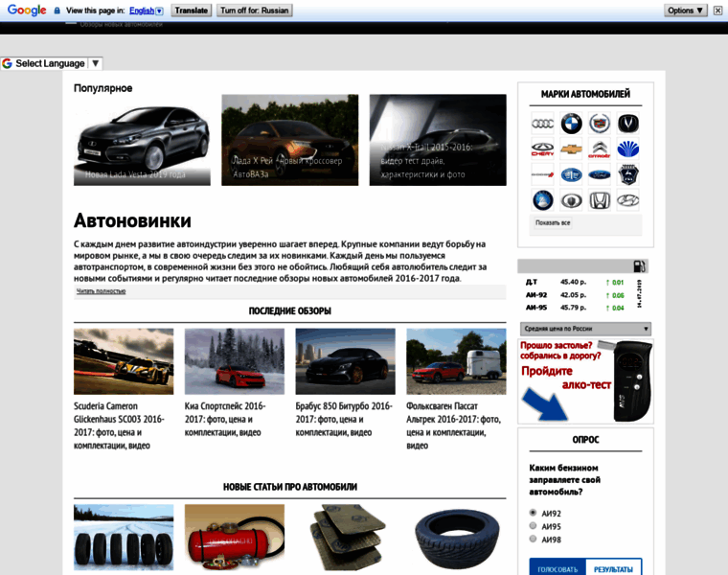Image resolution: width=728 pixels, height=575 pixels.
Task: Open Фольксваген Пассат Альтрек article link
Action: click(454, 425)
